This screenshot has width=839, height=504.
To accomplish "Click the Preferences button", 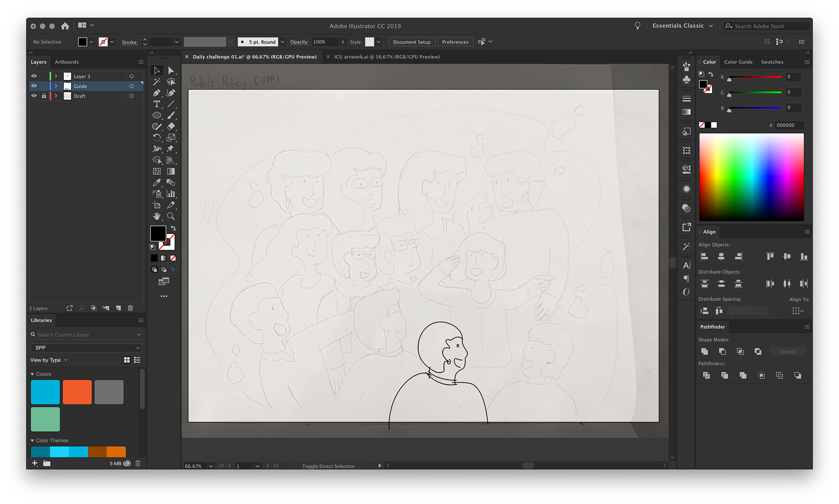I will click(x=455, y=42).
